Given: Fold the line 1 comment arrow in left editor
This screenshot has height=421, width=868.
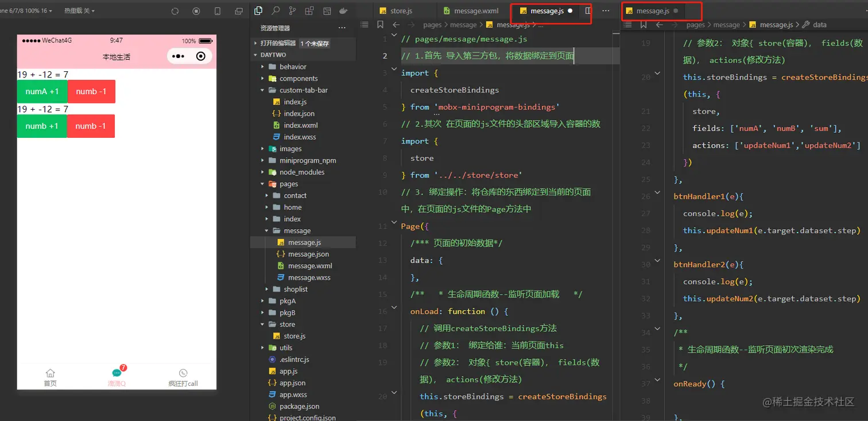Looking at the screenshot, I should pyautogui.click(x=394, y=35).
